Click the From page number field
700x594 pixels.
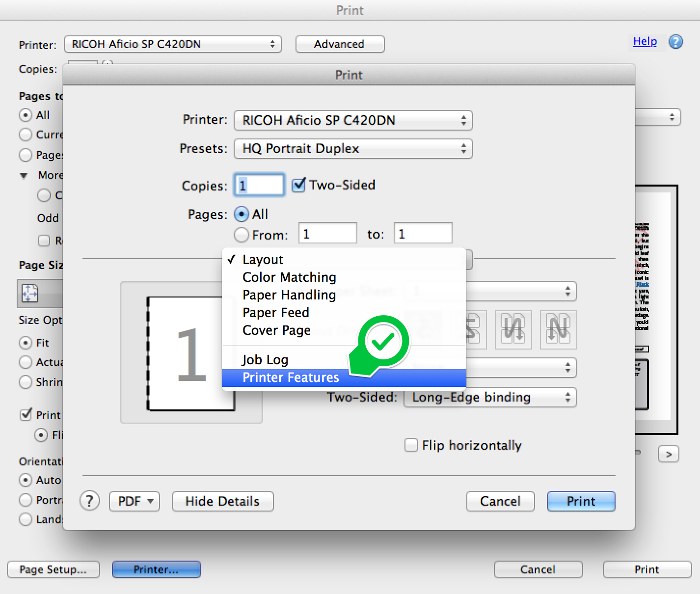coord(327,233)
